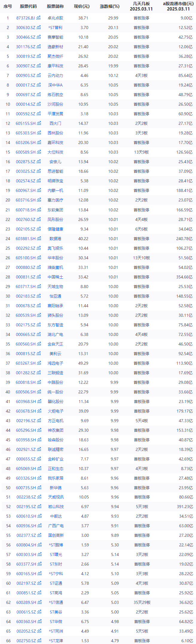
Task: Open stock code link 000880.SZ
Action: pyautogui.click(x=26, y=267)
